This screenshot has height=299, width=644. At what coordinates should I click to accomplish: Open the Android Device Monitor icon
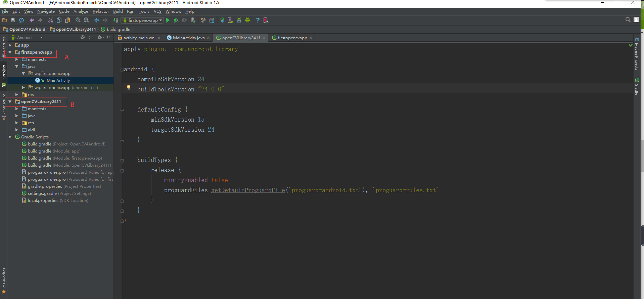pos(247,20)
